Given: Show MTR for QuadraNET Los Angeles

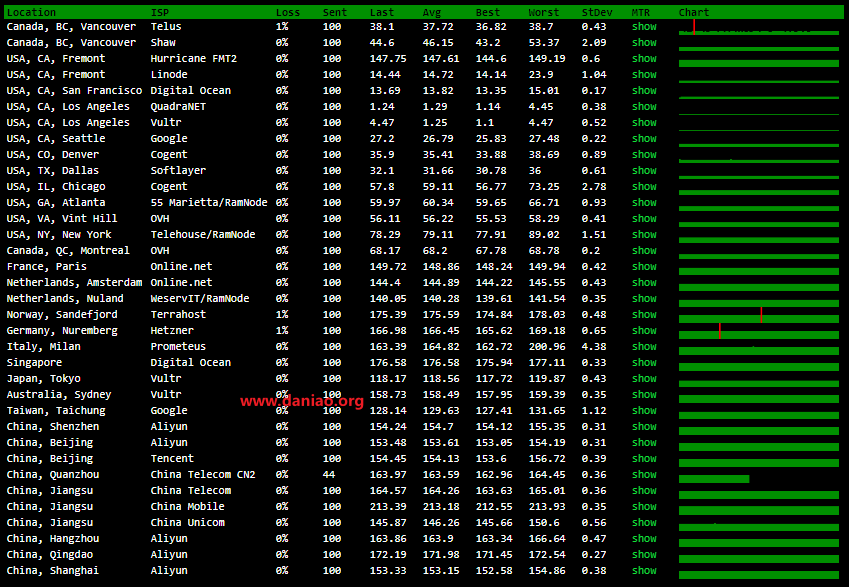Looking at the screenshot, I should tap(644, 106).
